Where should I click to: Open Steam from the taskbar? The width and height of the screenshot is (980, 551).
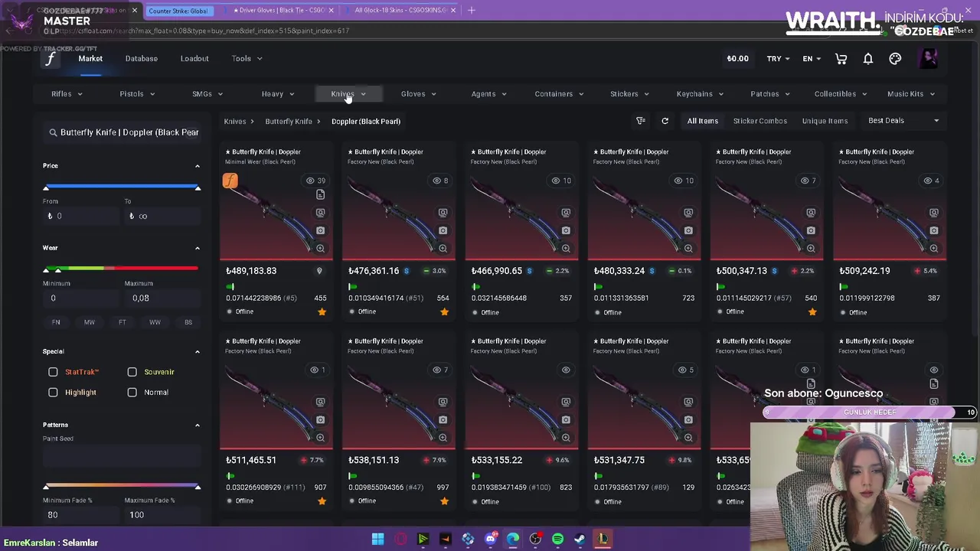coord(580,539)
